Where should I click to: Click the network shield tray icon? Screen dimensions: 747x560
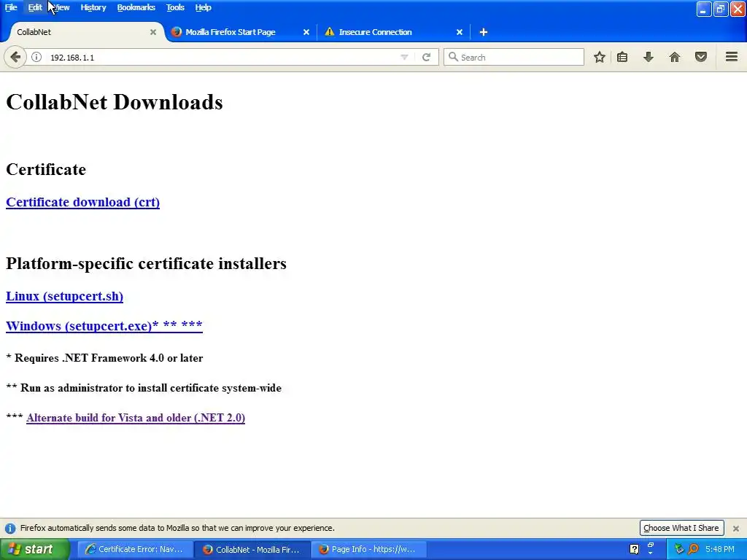[679, 550]
